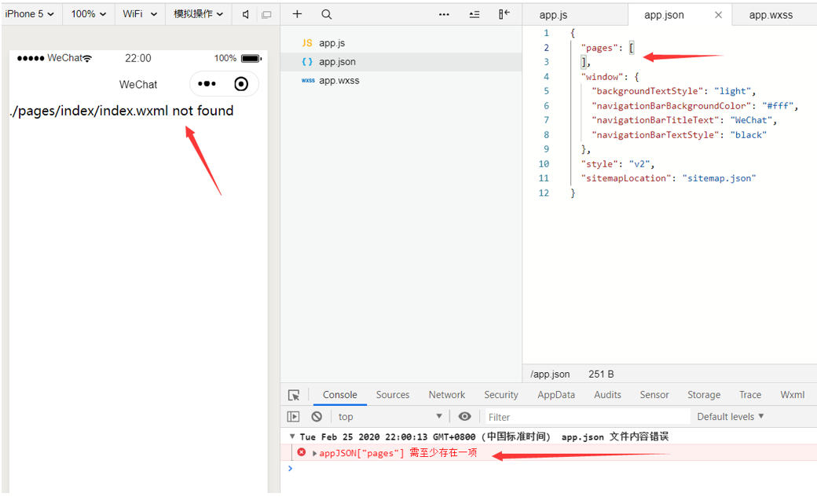Tap the simulator three-dots capsule button
Screen dimensions: 817x504
[207, 84]
